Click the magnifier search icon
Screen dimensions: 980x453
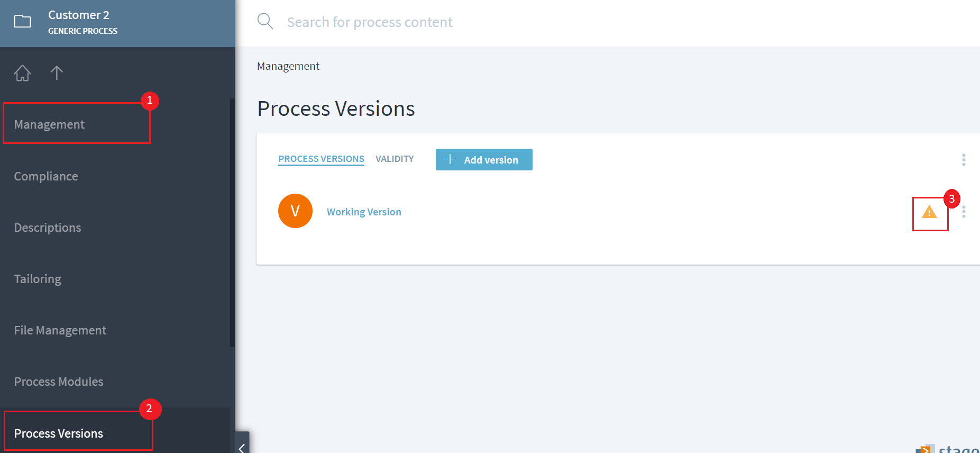point(265,22)
